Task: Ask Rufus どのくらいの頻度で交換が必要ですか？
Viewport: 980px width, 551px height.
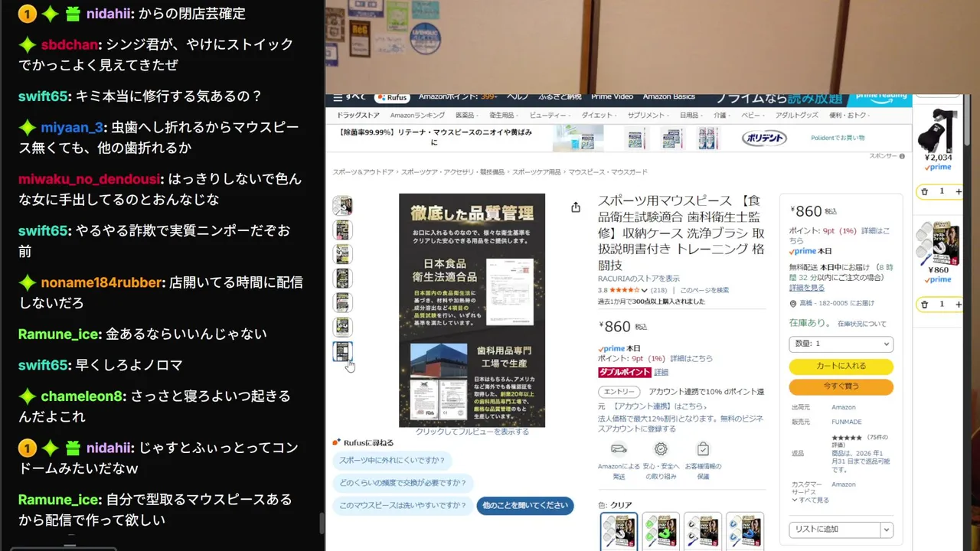Action: (x=403, y=483)
